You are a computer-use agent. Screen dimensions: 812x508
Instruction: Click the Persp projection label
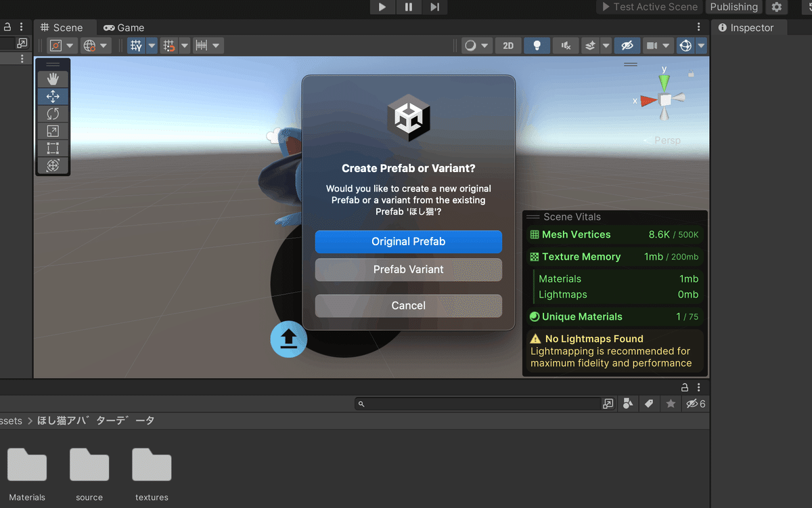click(x=667, y=141)
